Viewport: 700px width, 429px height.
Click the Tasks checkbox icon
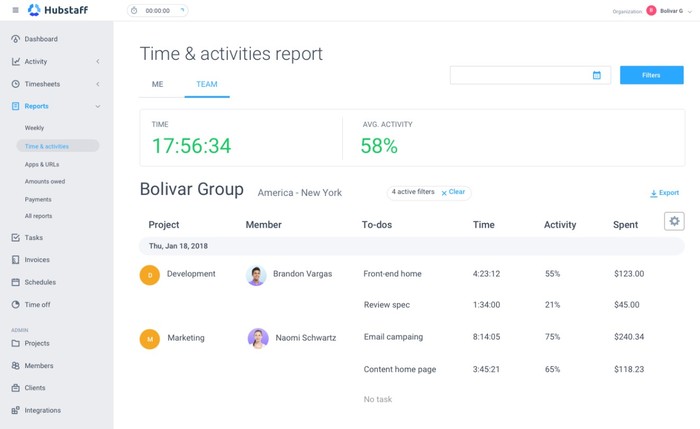[16, 237]
